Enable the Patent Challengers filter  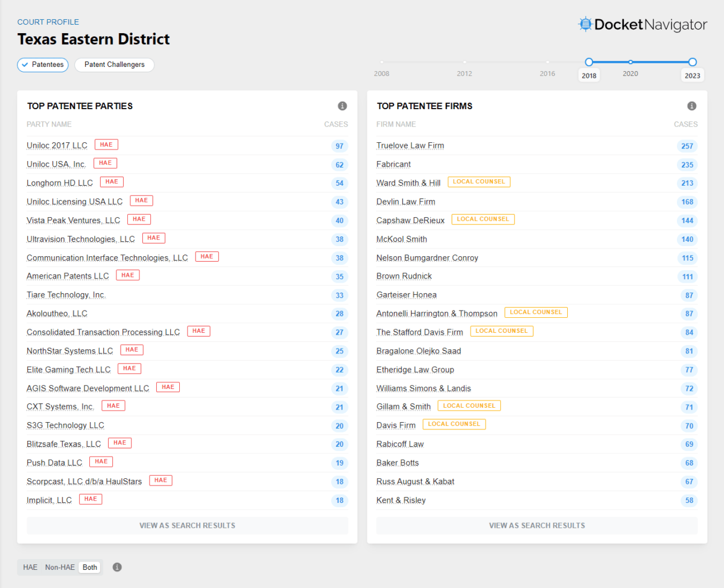pyautogui.click(x=114, y=65)
